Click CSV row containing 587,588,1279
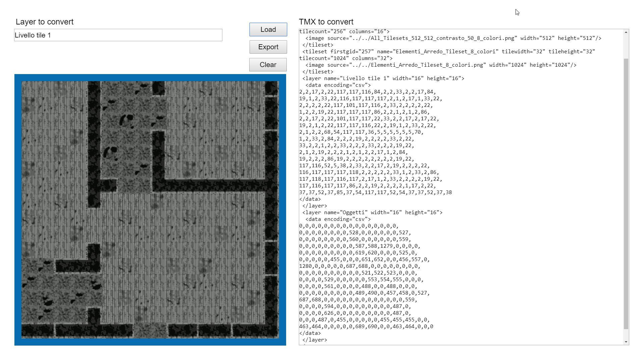The width and height of the screenshot is (644, 362). tap(360, 246)
